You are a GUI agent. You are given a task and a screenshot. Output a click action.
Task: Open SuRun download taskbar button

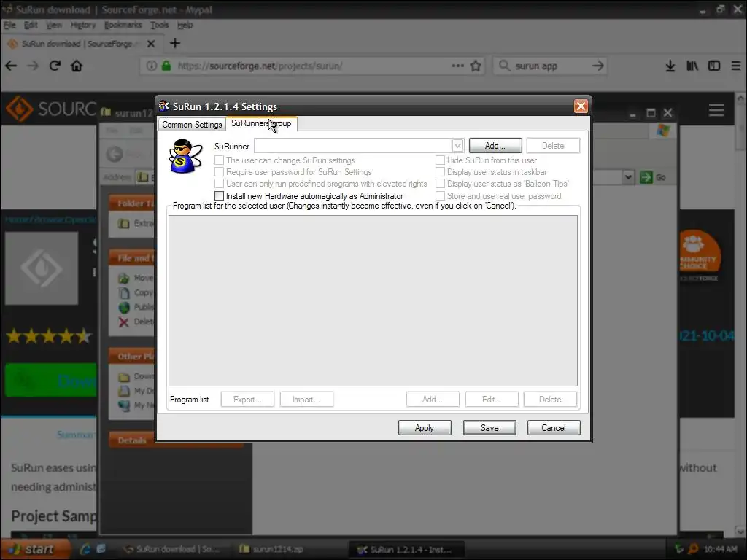(171, 549)
